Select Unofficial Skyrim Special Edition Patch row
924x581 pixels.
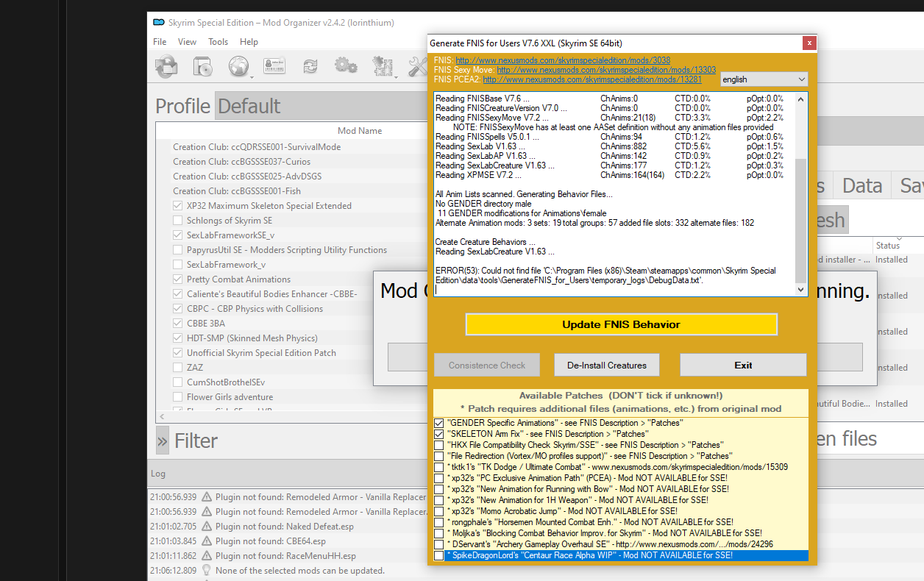(261, 353)
